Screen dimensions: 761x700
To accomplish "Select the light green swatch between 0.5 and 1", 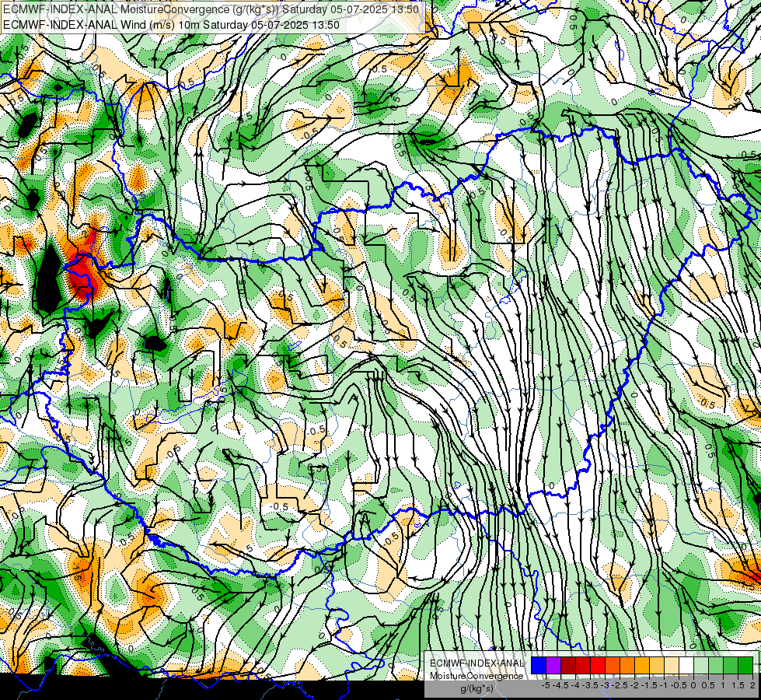I will [x=716, y=665].
